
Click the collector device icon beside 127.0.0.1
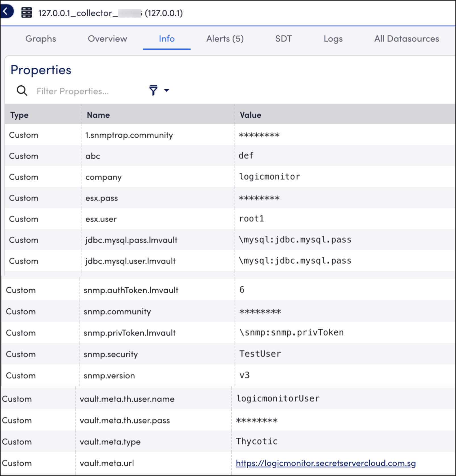pos(26,13)
